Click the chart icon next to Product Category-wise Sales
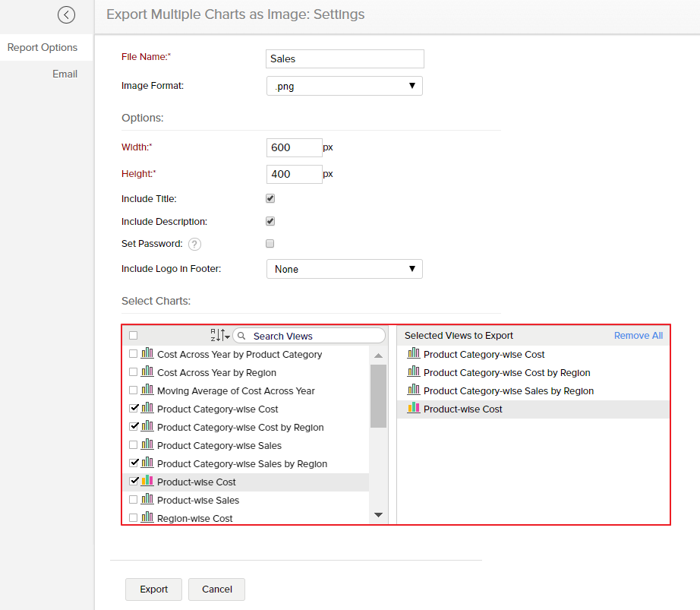The height and width of the screenshot is (610, 700). pos(145,445)
